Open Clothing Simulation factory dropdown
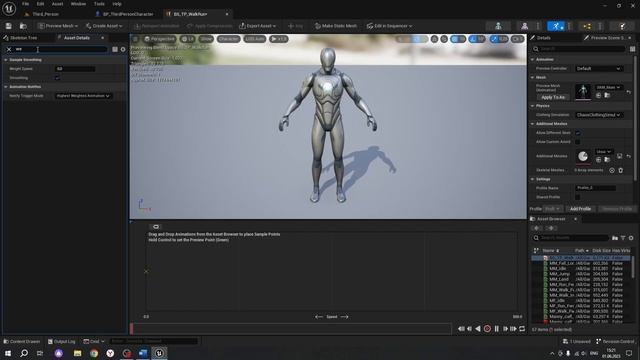The image size is (640, 360). coord(599,115)
